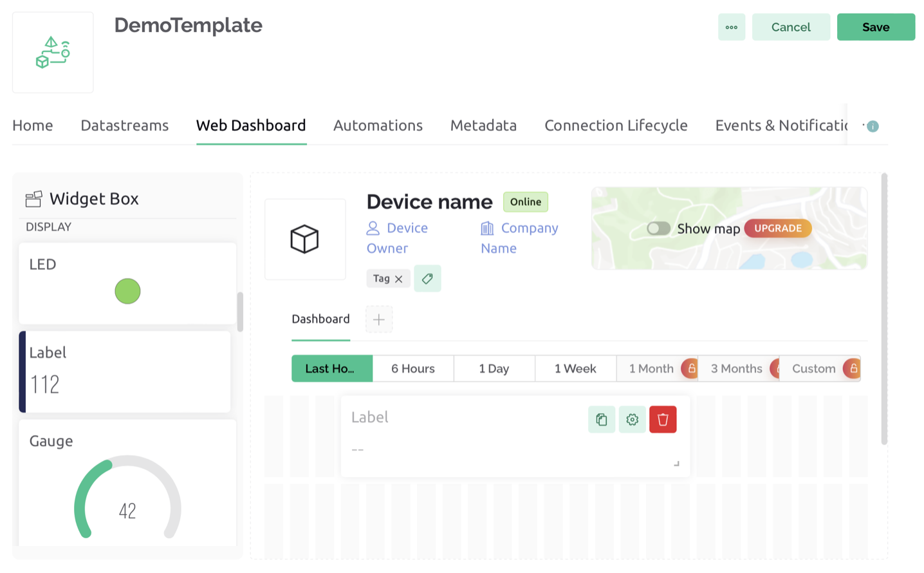
Task: Select the Label widget card
Action: click(x=125, y=371)
